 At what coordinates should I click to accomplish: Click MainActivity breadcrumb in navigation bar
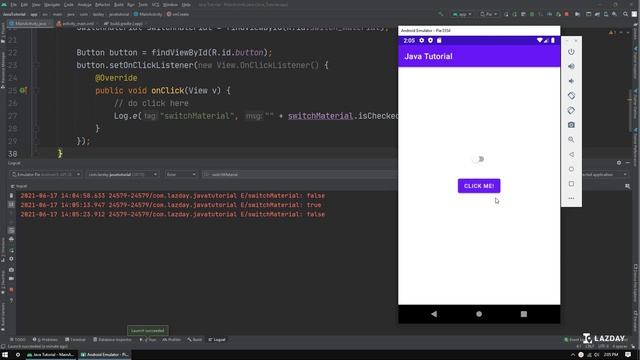148,14
